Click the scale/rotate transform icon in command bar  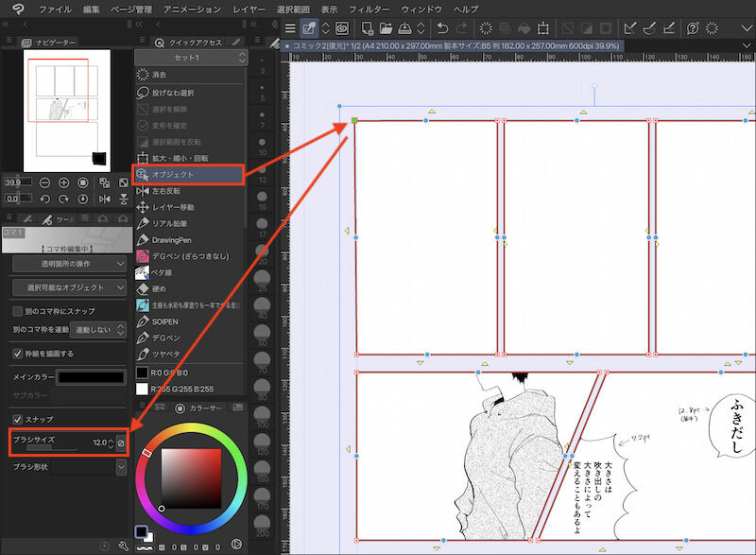(543, 28)
